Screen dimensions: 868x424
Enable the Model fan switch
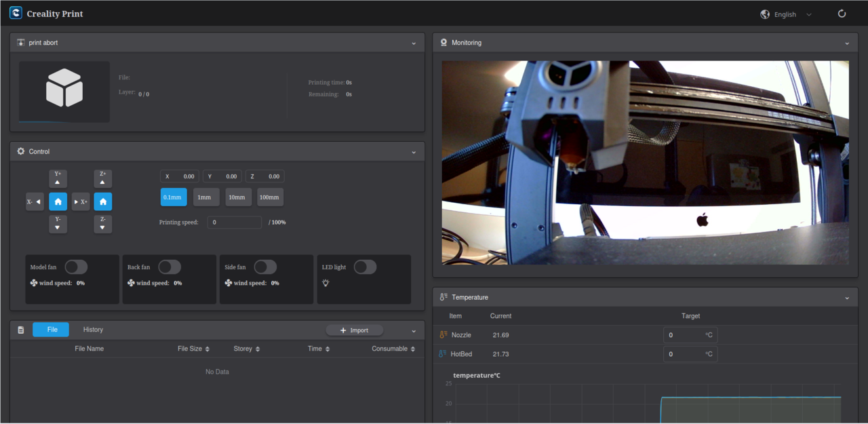pyautogui.click(x=76, y=267)
